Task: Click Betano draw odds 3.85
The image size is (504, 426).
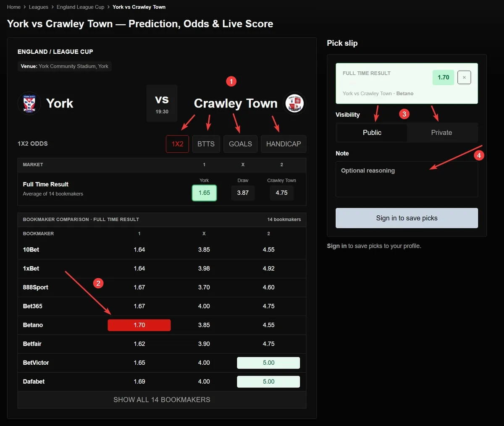Action: pyautogui.click(x=204, y=325)
